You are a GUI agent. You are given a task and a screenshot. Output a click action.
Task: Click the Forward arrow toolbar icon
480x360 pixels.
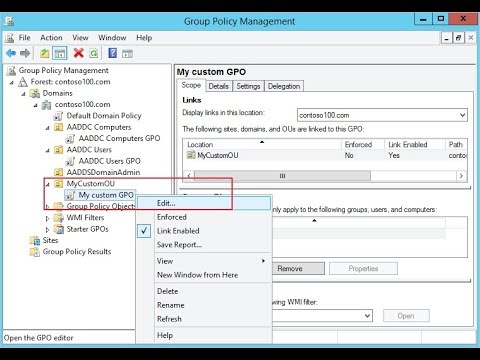pyautogui.click(x=25, y=53)
